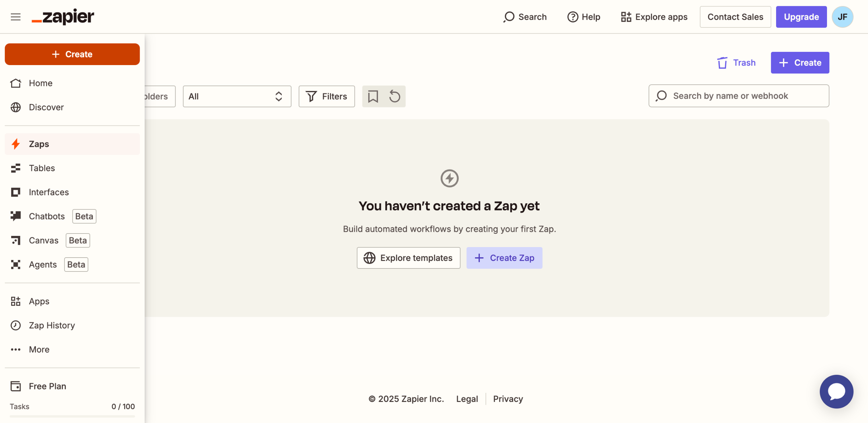
Task: Click Explore templates button
Action: click(x=408, y=258)
